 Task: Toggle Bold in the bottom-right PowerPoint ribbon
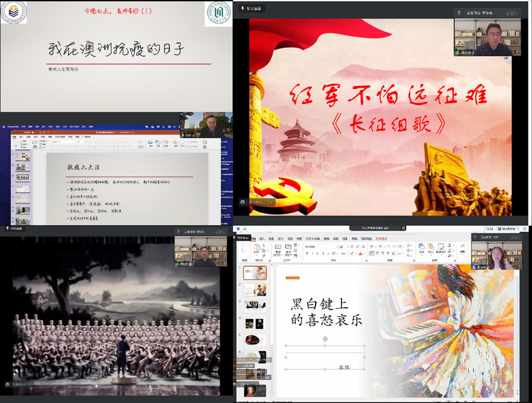coord(308,253)
